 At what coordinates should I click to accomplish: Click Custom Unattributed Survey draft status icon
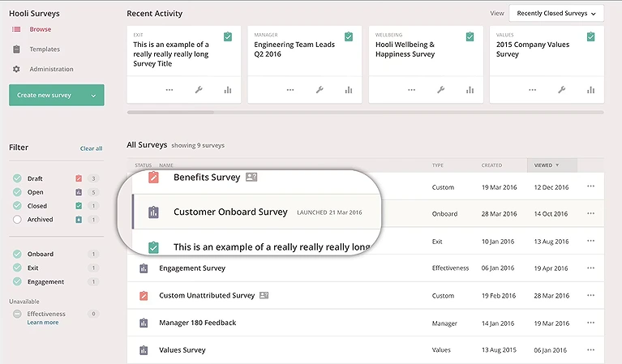(x=144, y=295)
